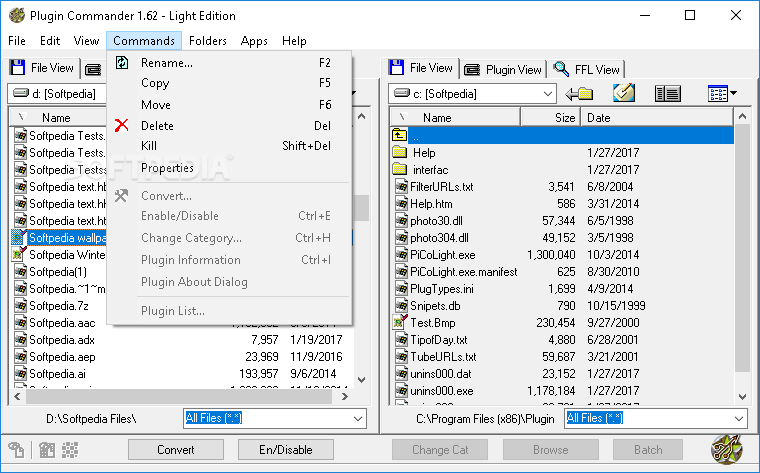This screenshot has height=473, width=760.
Task: Open the view style dropdown arrow
Action: [x=734, y=93]
